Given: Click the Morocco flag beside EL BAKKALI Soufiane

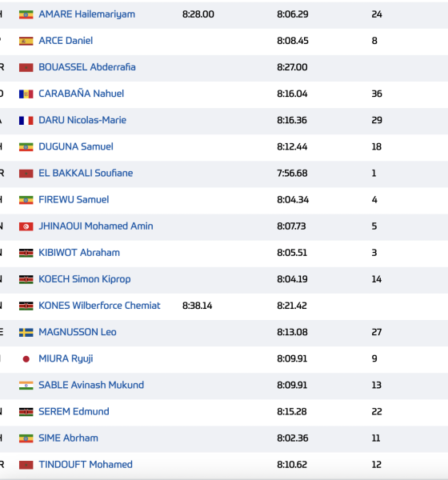Looking at the screenshot, I should [x=26, y=174].
